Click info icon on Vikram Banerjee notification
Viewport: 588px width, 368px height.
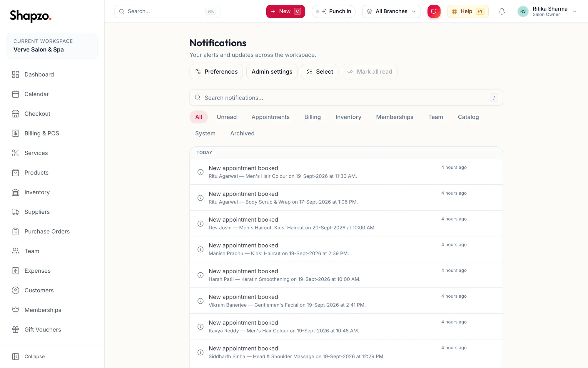point(201,301)
